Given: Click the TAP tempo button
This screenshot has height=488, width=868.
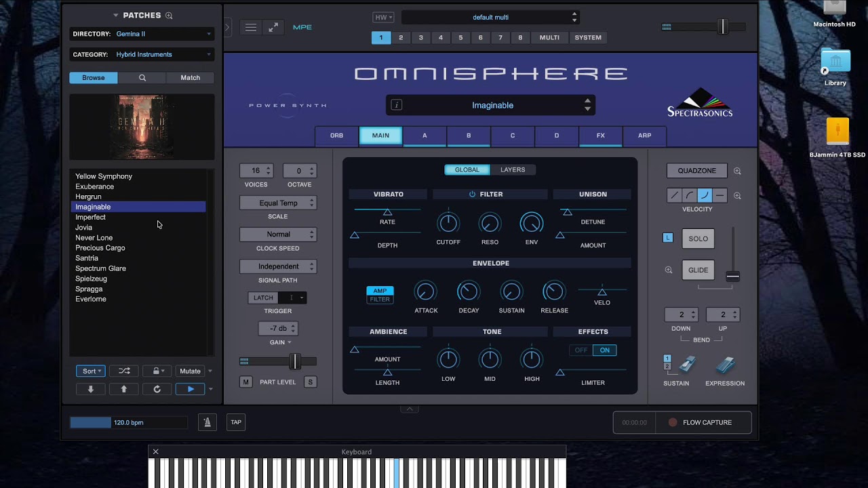Looking at the screenshot, I should point(236,422).
